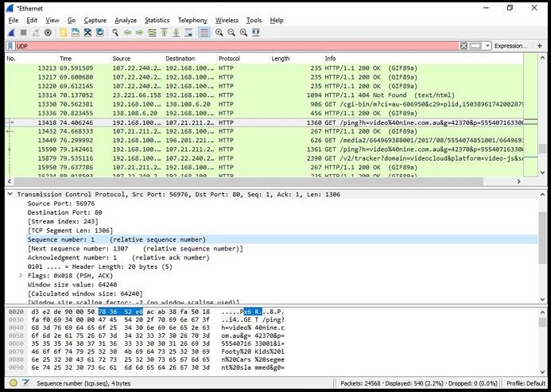Jump to the first packet
The width and height of the screenshot is (551, 392).
pyautogui.click(x=164, y=33)
